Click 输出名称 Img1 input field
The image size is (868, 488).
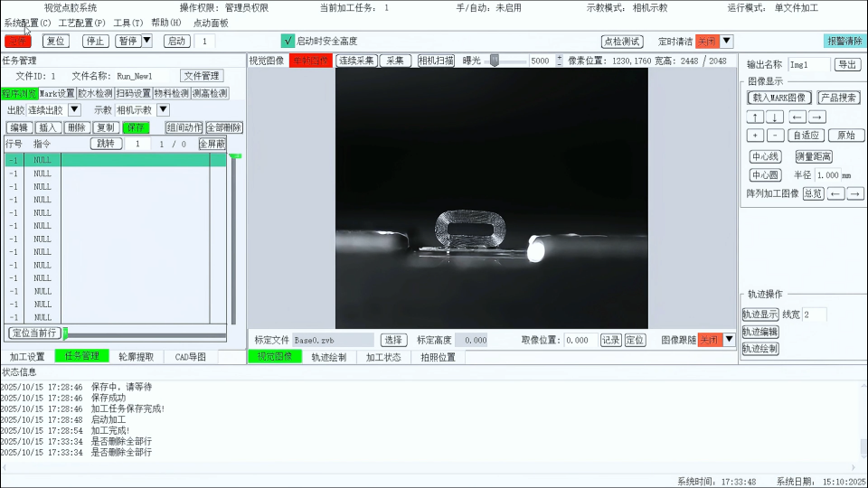coord(808,65)
